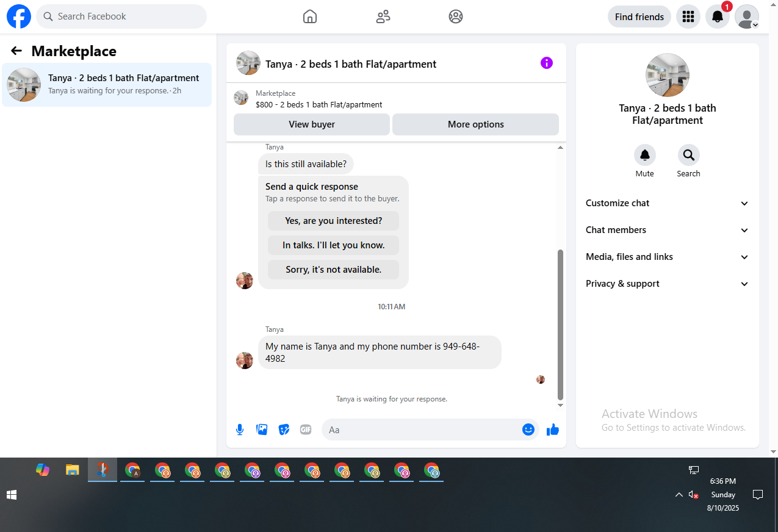Attach a photo file icon
778x532 pixels.
coord(262,430)
